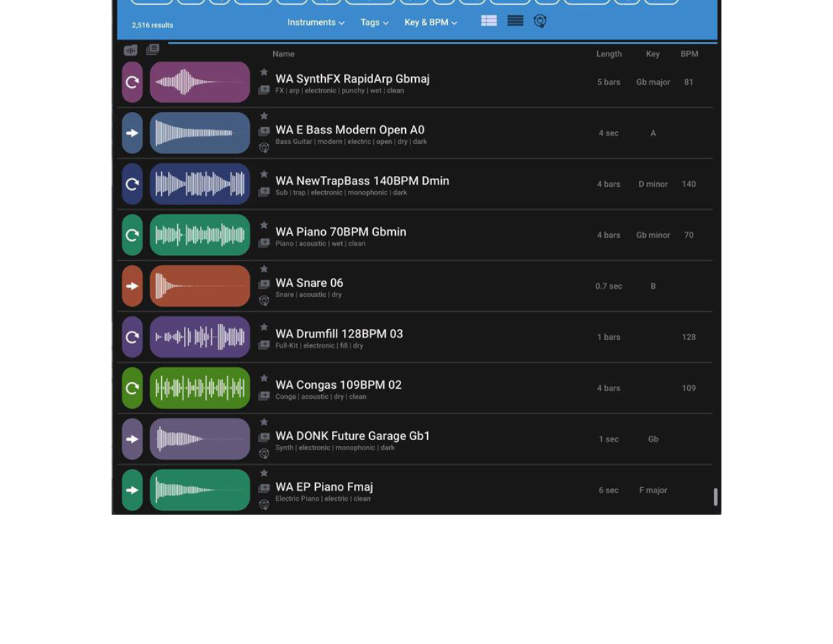Switch to detailed list view icon
The image size is (833, 644).
489,21
